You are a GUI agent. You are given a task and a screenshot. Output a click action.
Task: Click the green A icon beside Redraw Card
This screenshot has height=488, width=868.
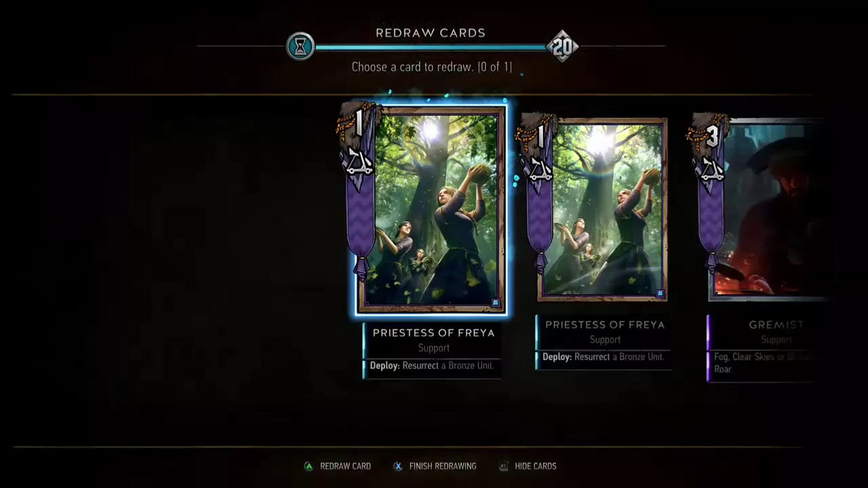tap(309, 466)
